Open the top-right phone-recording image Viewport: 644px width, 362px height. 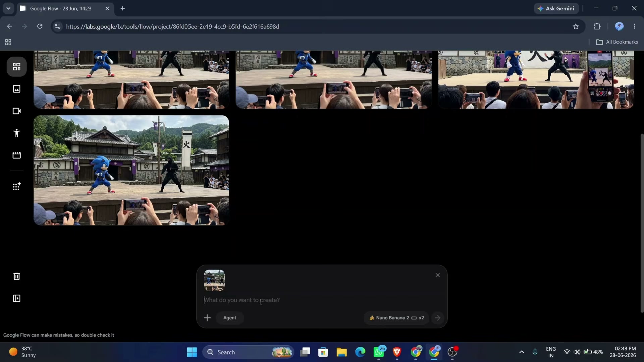[x=536, y=79]
